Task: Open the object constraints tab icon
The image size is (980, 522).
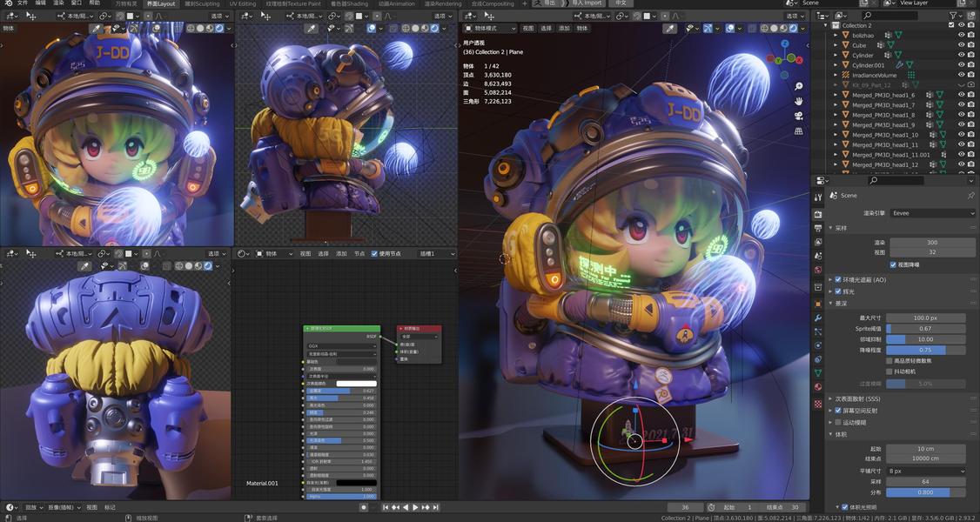Action: click(818, 359)
